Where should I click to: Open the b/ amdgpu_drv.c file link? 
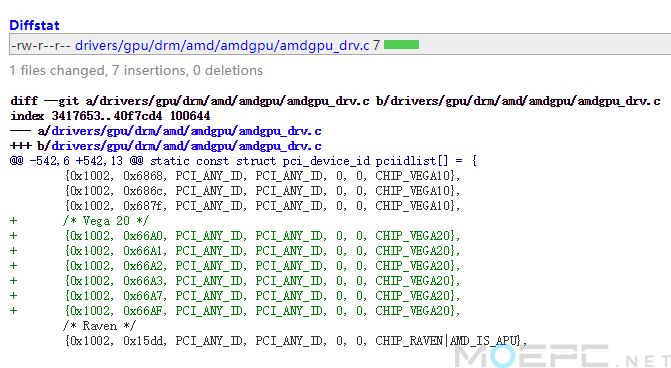[x=186, y=146]
